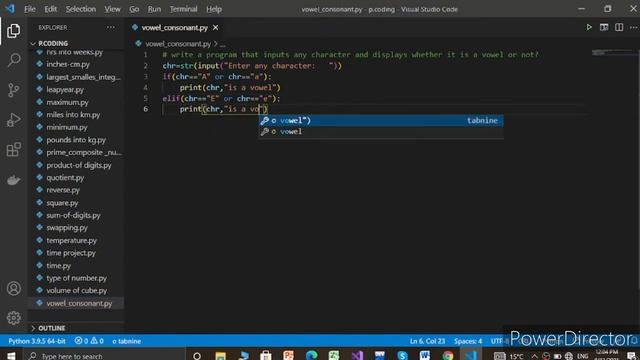Open the Search view in activity bar
This screenshot has height=360, width=640.
tap(13, 60)
